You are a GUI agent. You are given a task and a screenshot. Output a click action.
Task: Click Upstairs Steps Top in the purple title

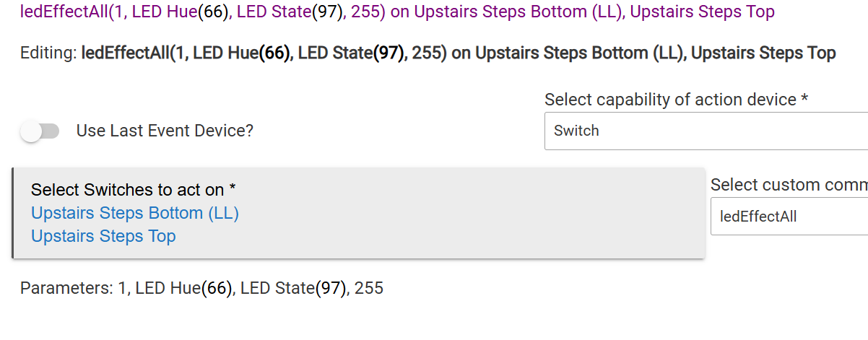[702, 12]
